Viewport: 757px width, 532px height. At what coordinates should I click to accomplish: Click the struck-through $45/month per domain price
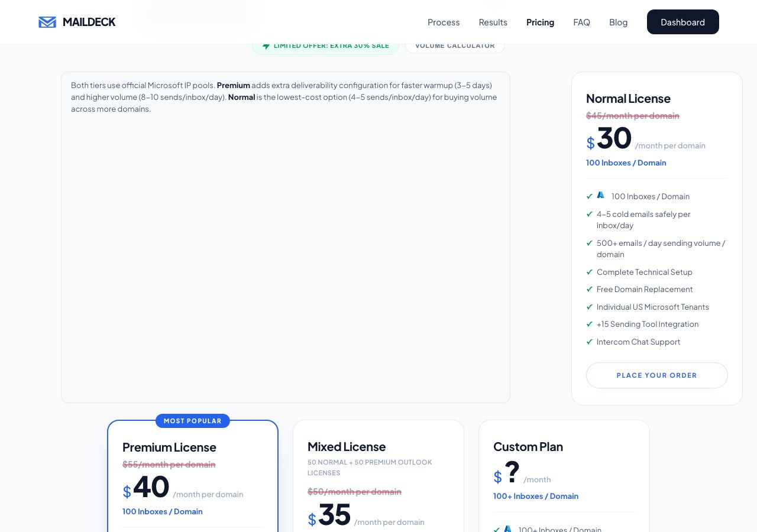(x=633, y=116)
